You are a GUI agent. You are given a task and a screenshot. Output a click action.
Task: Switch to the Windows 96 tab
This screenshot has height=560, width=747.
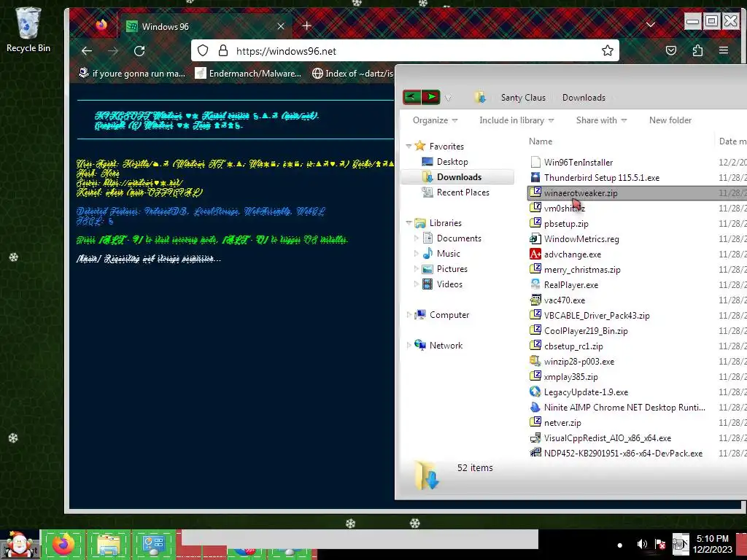pyautogui.click(x=205, y=26)
